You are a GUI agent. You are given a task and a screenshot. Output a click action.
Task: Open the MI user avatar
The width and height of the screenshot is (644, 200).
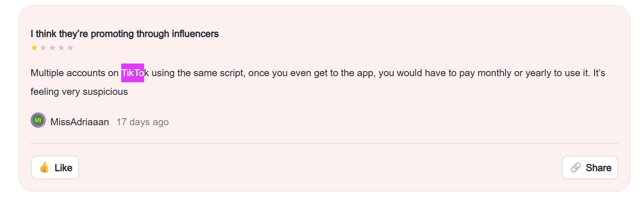[38, 121]
